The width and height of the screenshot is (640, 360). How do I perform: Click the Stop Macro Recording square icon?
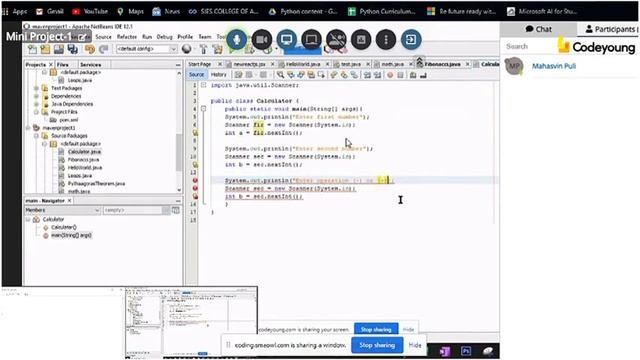pyautogui.click(x=400, y=75)
